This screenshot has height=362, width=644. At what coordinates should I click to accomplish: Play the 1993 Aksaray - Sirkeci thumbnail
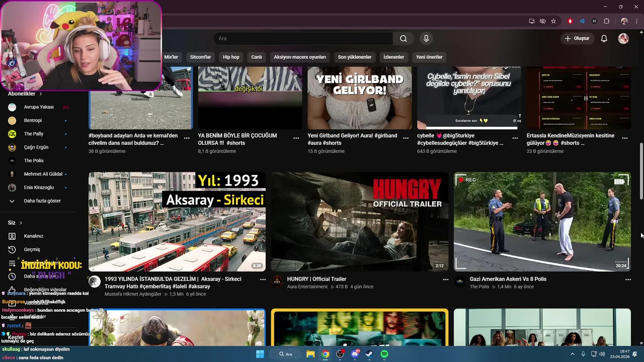pyautogui.click(x=177, y=222)
